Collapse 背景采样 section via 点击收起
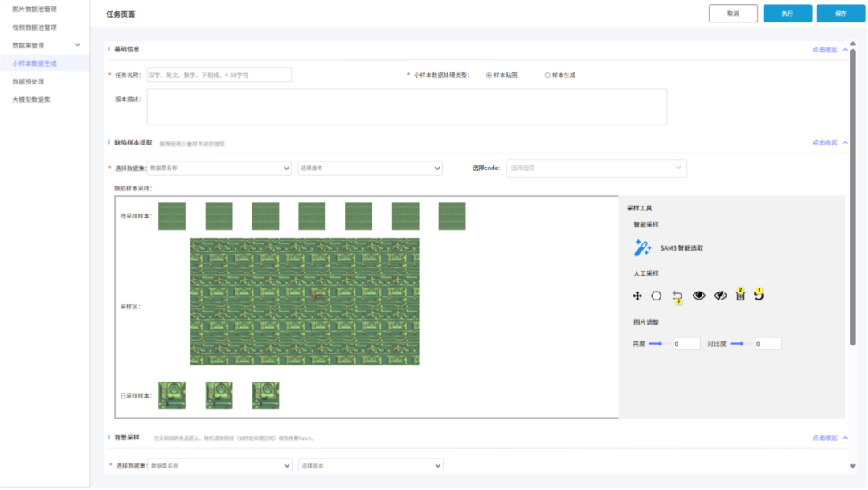The width and height of the screenshot is (868, 490). tap(829, 438)
